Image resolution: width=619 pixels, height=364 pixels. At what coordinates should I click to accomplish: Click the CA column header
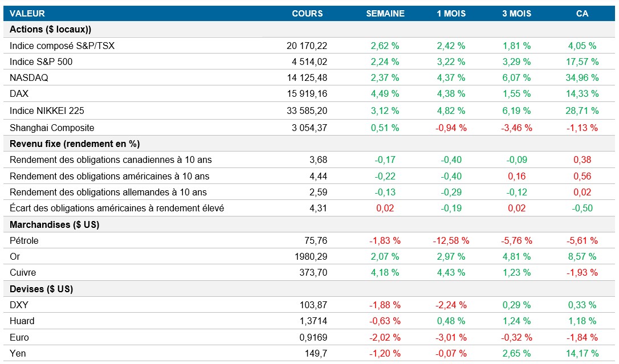pos(582,14)
